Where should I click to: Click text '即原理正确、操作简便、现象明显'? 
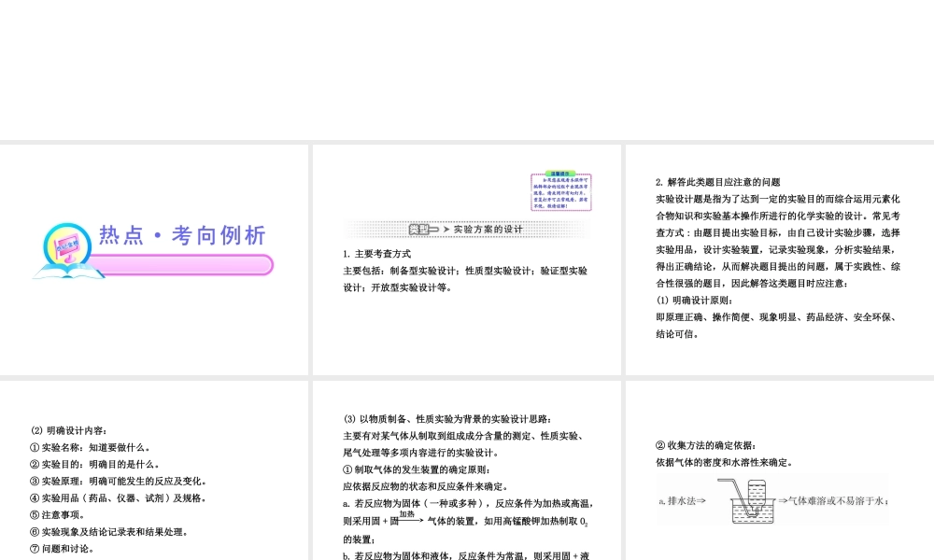click(776, 317)
